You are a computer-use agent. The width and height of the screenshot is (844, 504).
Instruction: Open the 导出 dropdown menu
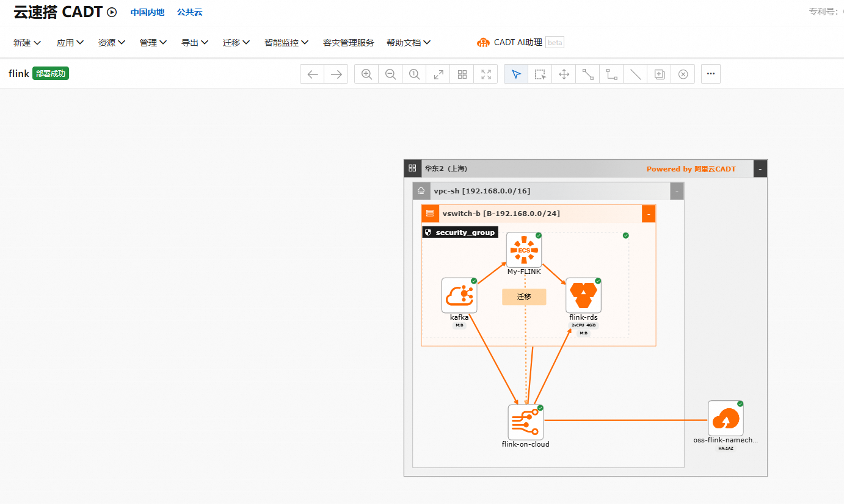195,43
